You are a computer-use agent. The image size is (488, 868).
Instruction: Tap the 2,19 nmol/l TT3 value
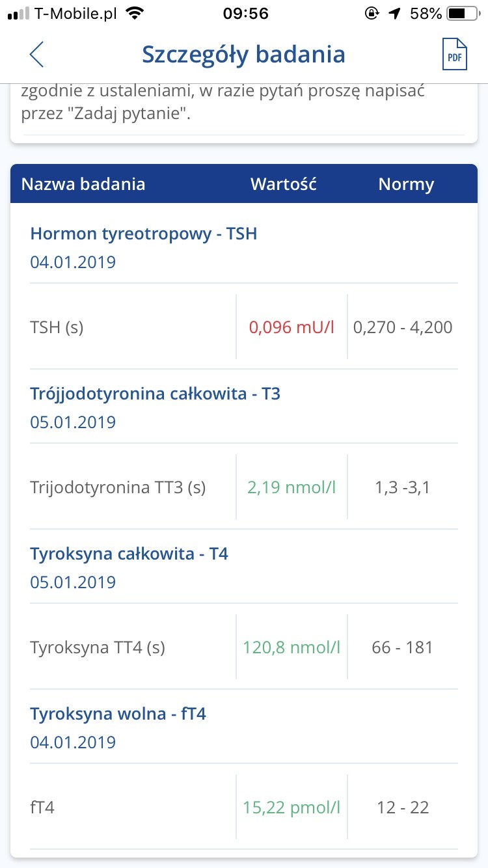(x=291, y=487)
